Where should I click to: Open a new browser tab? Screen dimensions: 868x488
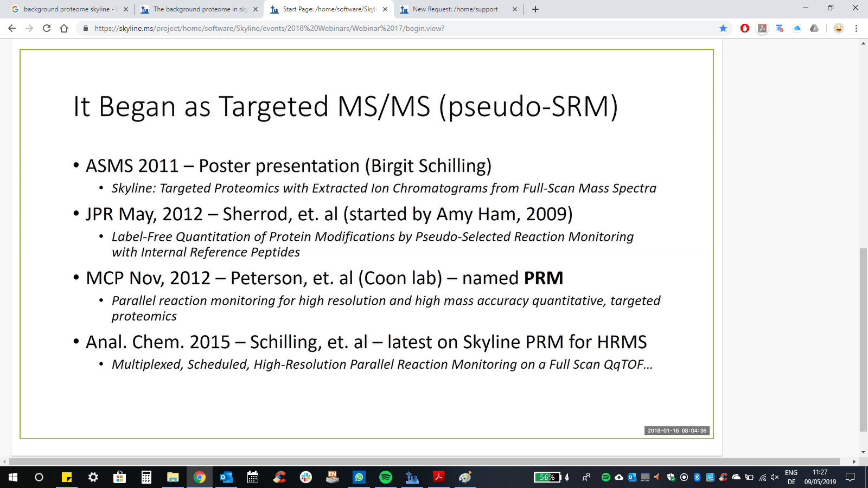(535, 9)
